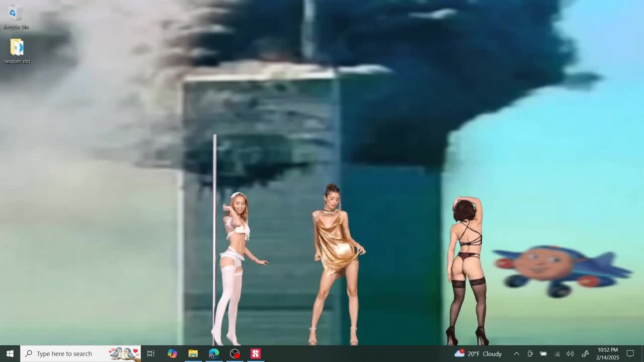The image size is (644, 362).
Task: Open the Wi-Fi network flyout
Action: coord(557,353)
